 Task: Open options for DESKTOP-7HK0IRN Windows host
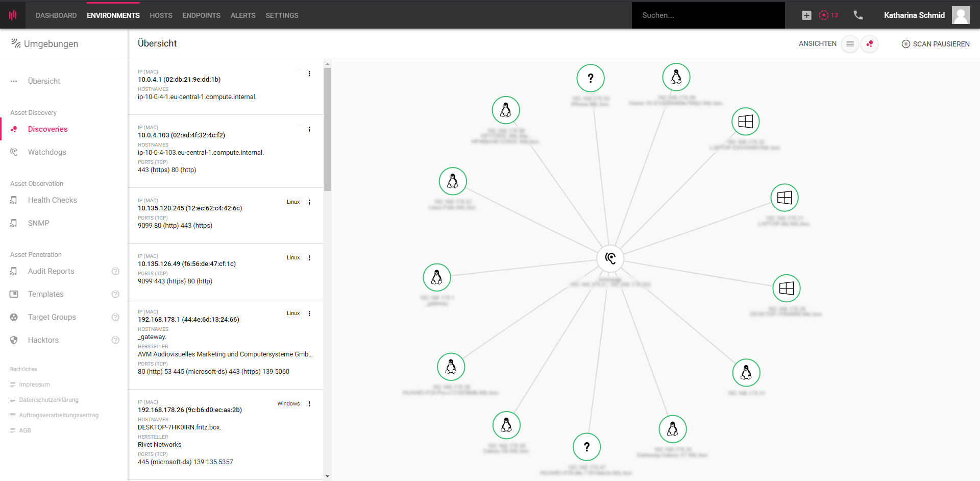[x=310, y=403]
